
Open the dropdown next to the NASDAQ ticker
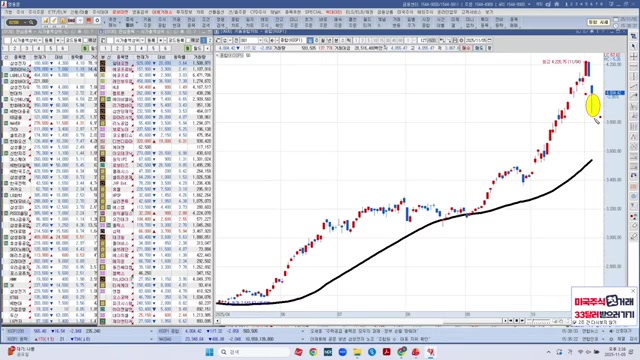[x=303, y=339]
